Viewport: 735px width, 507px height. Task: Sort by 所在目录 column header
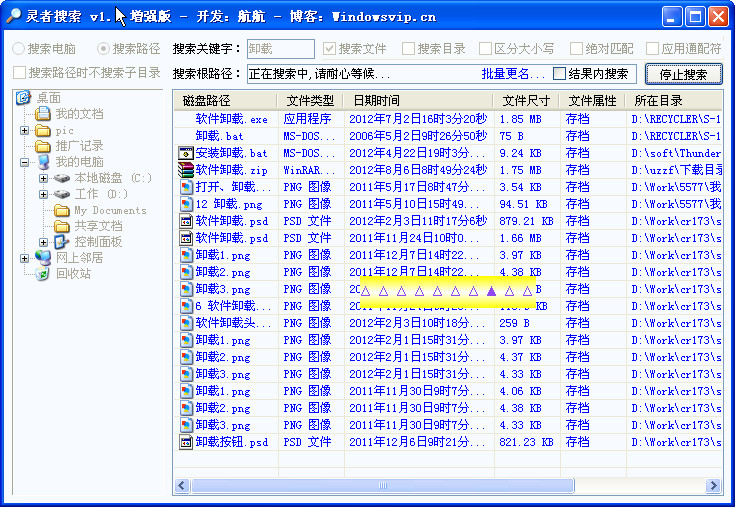674,100
